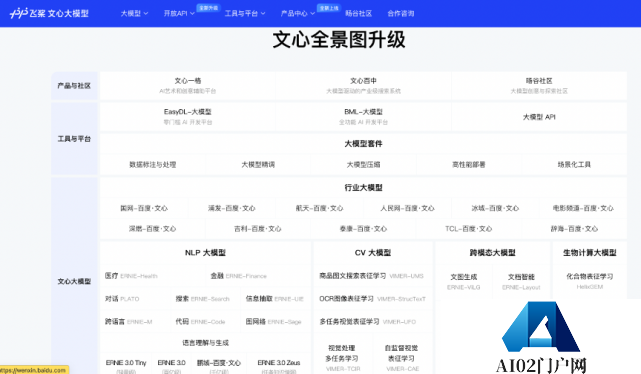641x374 pixels.
Task: Select the 冰城-百度·文心 model
Action: click(495, 208)
